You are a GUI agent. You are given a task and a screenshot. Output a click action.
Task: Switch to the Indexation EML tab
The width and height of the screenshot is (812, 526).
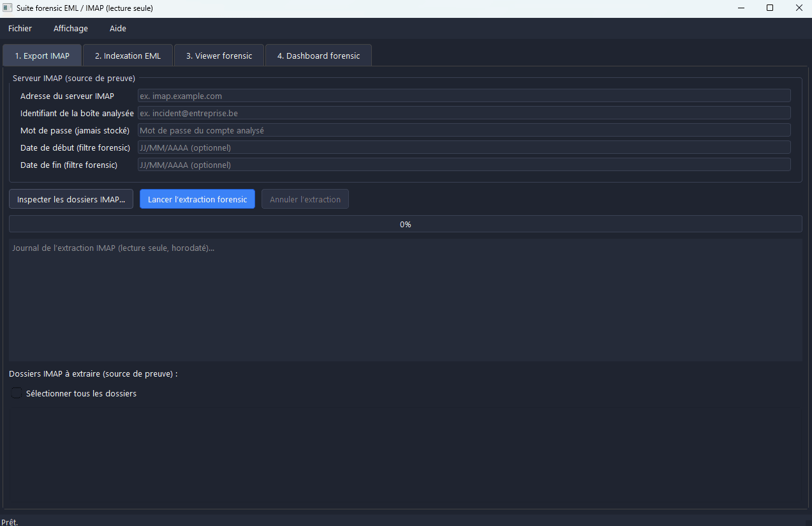tap(128, 56)
